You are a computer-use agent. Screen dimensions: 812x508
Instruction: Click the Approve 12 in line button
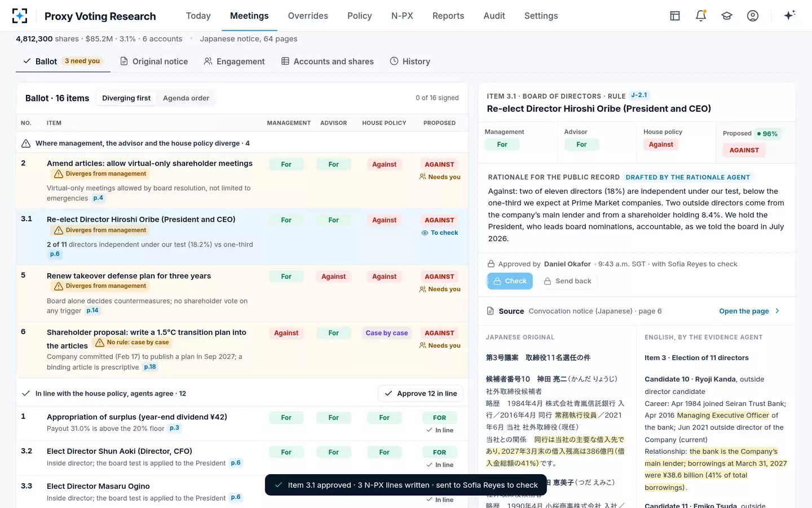point(421,393)
